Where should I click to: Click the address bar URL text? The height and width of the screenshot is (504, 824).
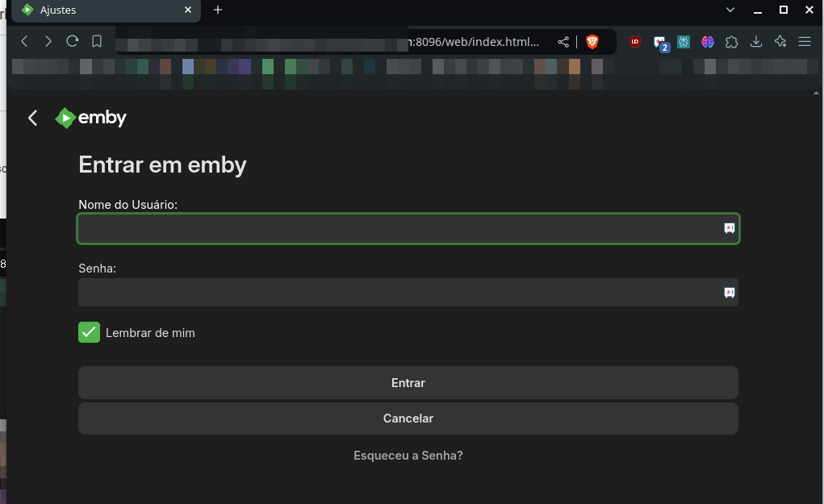tap(474, 42)
